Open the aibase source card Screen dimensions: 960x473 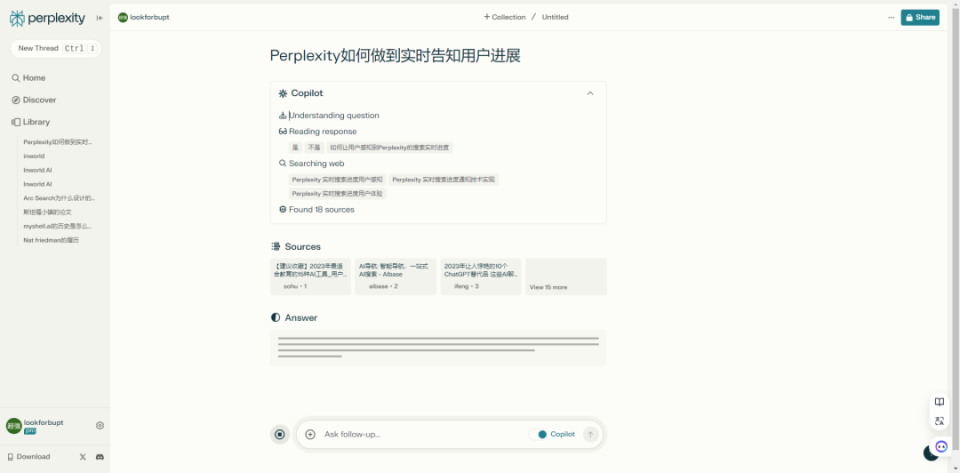[x=396, y=277]
